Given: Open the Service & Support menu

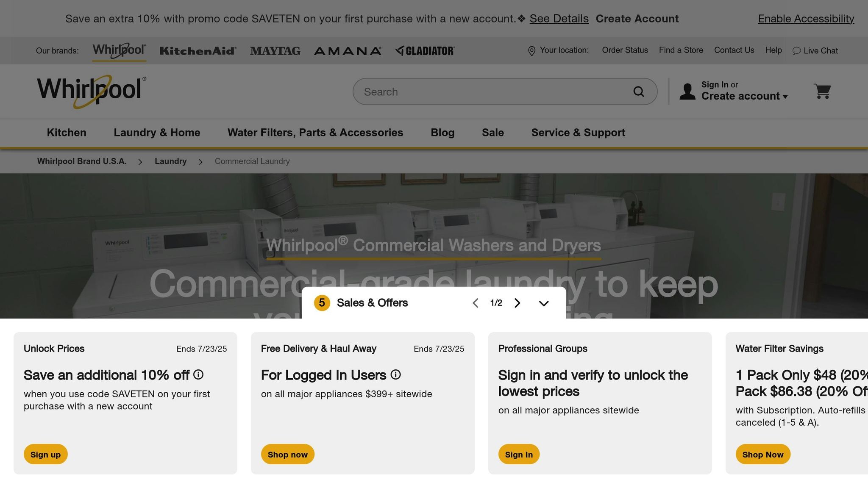Looking at the screenshot, I should click(578, 133).
